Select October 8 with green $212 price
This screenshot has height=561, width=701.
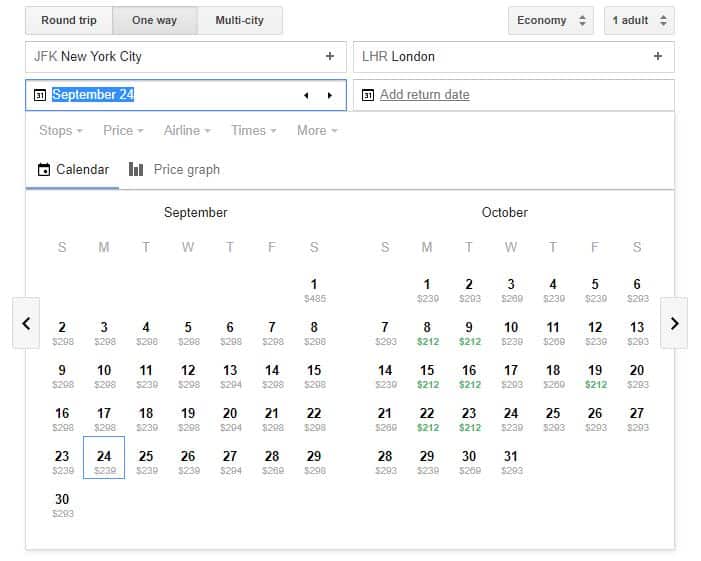click(x=427, y=333)
